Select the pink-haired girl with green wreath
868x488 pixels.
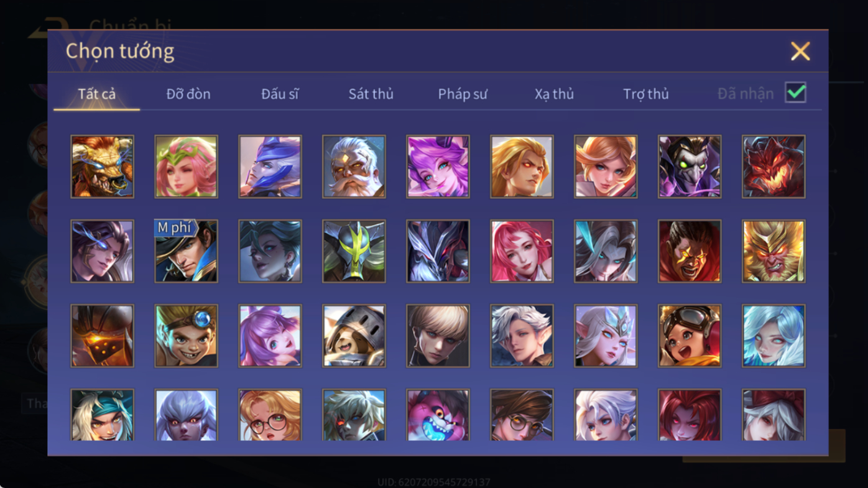(186, 167)
